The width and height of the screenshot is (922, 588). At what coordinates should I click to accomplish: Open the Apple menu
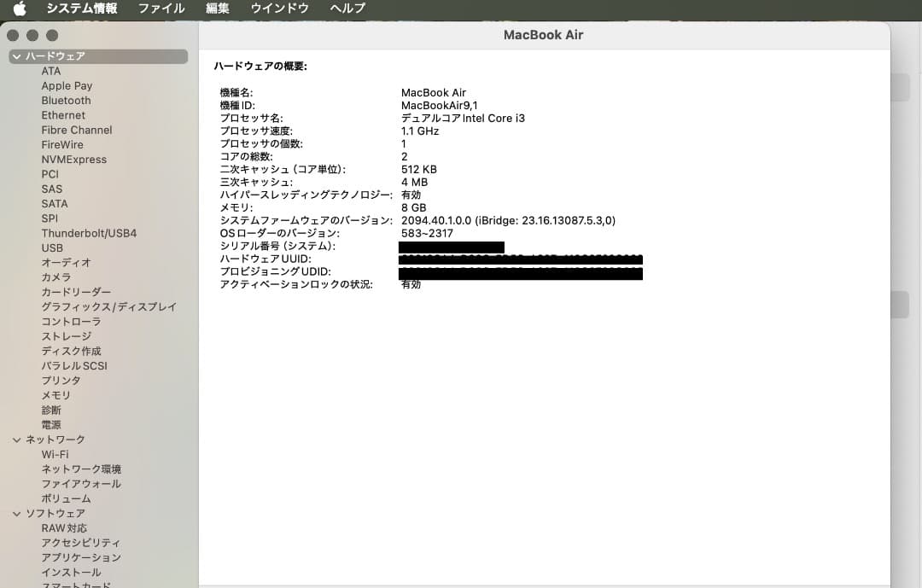(x=19, y=9)
